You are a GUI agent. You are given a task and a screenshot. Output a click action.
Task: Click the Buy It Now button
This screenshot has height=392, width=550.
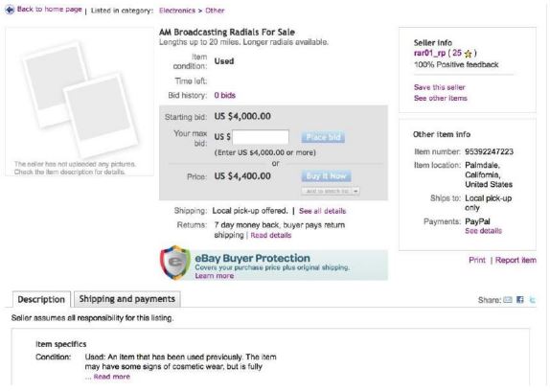click(x=326, y=175)
